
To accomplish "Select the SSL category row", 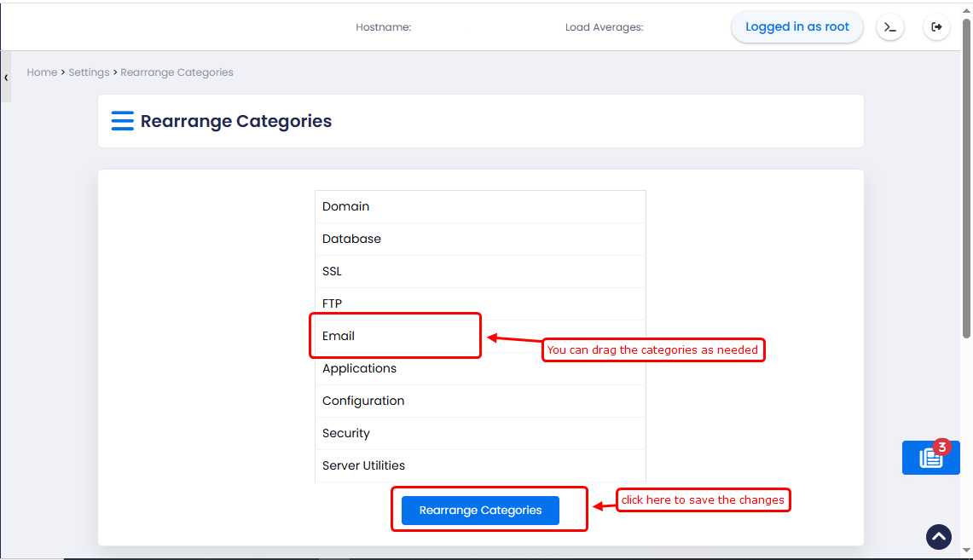I will (x=480, y=271).
